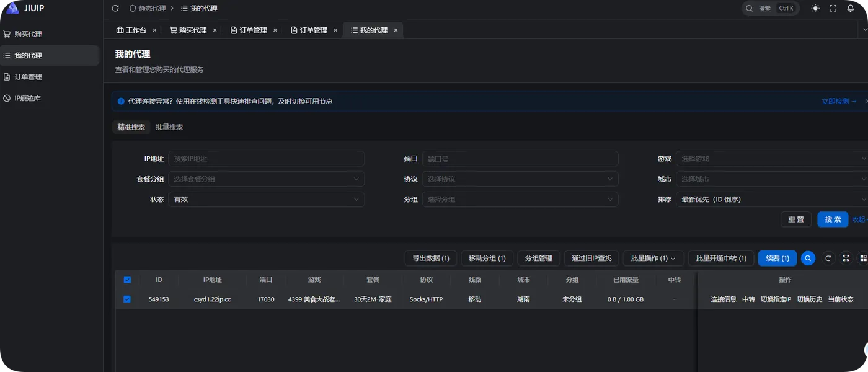Close the first 订单管理 tab
868x372 pixels.
[275, 30]
